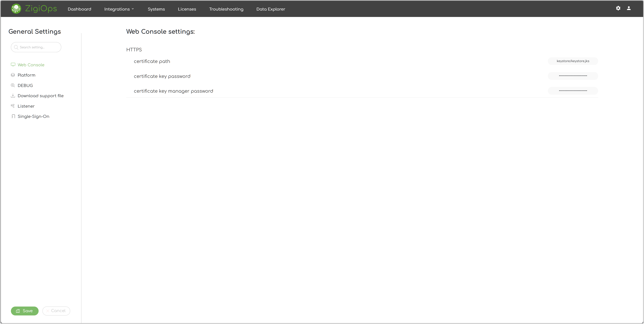Viewport: 644px width, 324px height.
Task: Open Data Explorer in top navigation
Action: (x=270, y=9)
